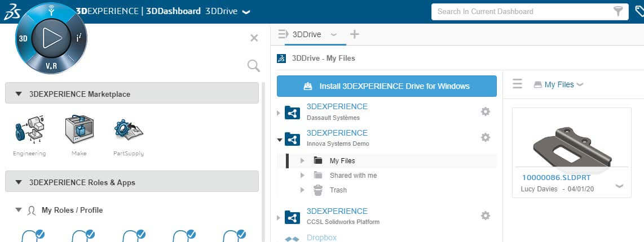Screen dimensions: 644x242
Task: Open the 10000086.SLDPRT file name link
Action: tap(556, 178)
